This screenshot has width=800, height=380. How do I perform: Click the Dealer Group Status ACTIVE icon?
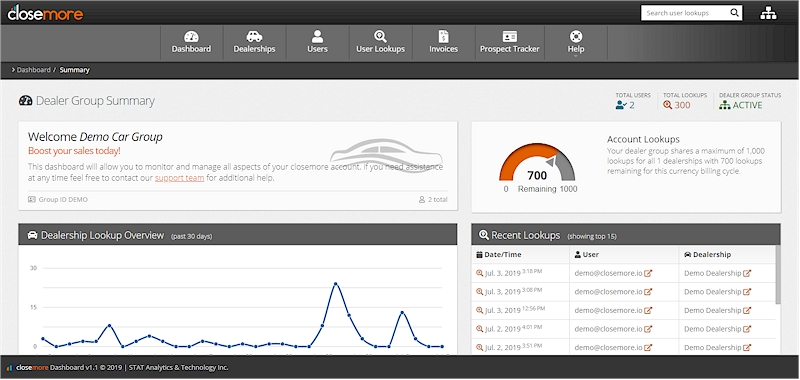[x=724, y=105]
